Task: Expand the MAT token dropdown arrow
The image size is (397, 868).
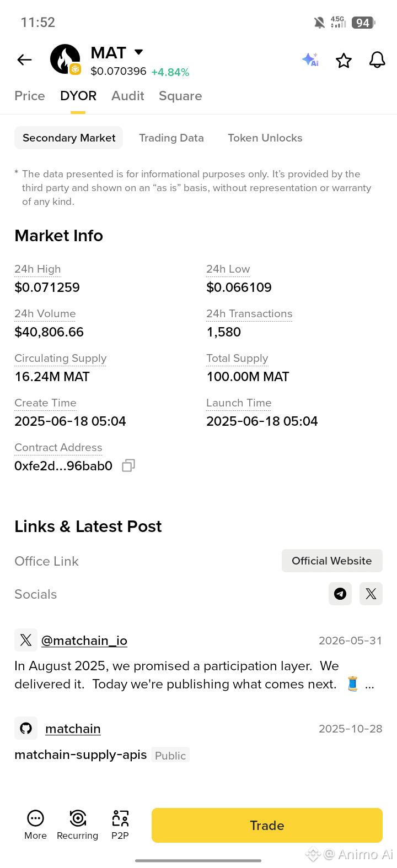Action: [139, 52]
